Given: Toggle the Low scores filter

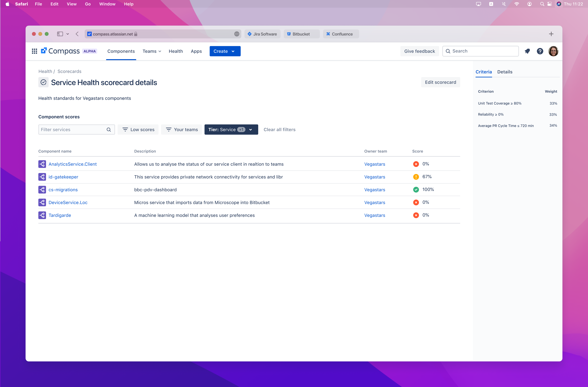Looking at the screenshot, I should (138, 130).
